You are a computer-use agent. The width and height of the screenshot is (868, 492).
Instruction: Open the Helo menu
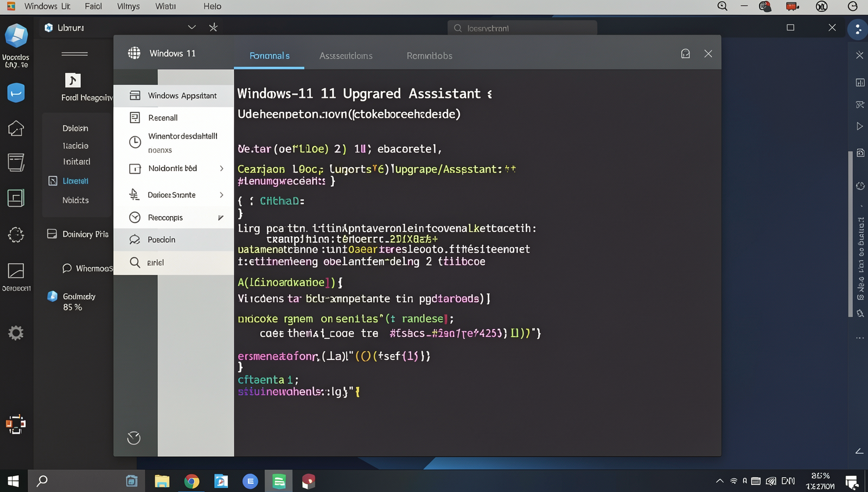coord(212,7)
